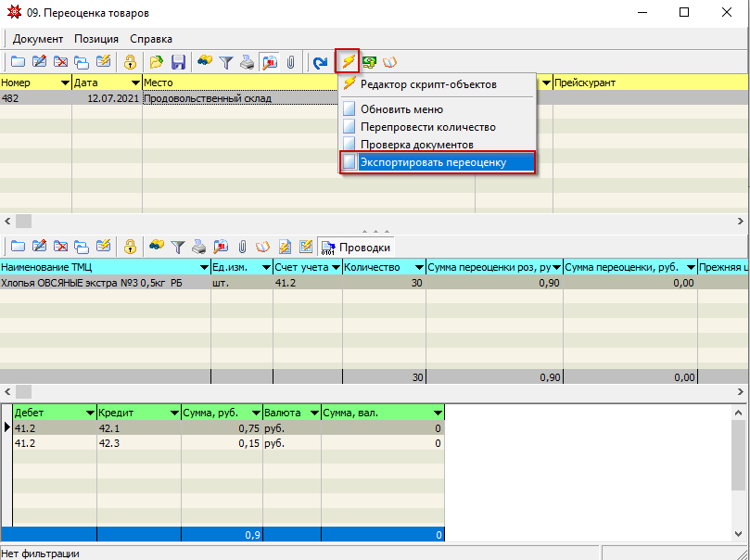750x560 pixels.
Task: Click Проверка документов menu entry
Action: point(416,145)
